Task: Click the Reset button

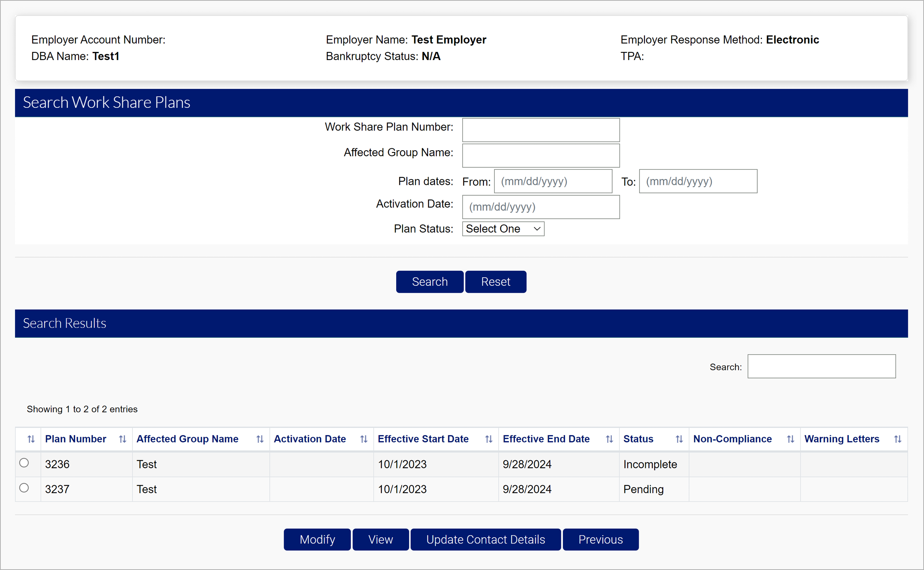Action: (x=495, y=282)
